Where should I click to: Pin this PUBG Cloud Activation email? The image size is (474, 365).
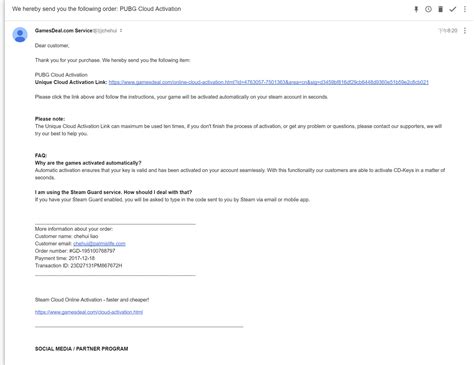click(416, 9)
